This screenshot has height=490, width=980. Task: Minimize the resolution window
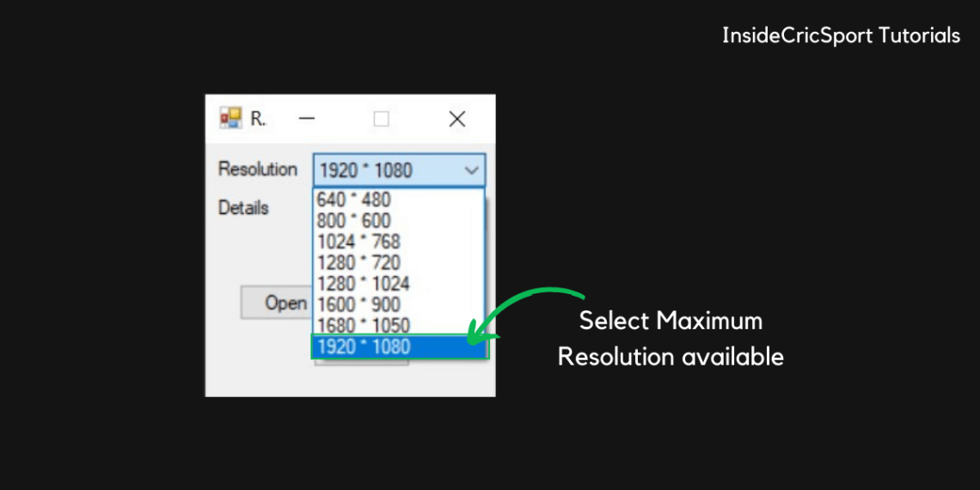coord(307,119)
